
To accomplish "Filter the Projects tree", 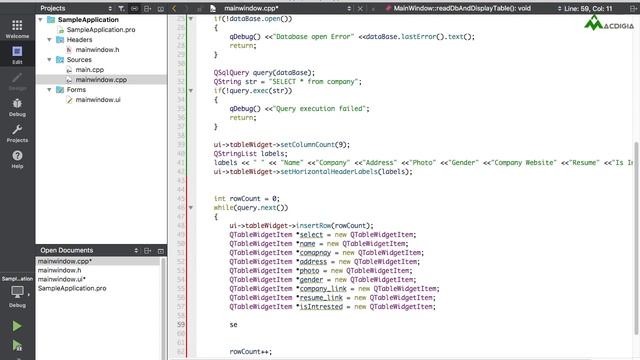I will (x=121, y=8).
